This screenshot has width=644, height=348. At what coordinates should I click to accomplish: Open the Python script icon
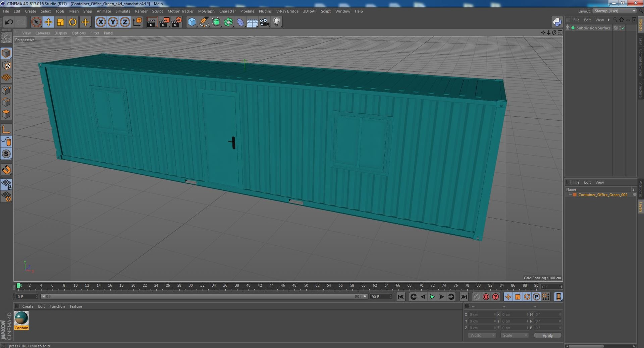coord(557,22)
